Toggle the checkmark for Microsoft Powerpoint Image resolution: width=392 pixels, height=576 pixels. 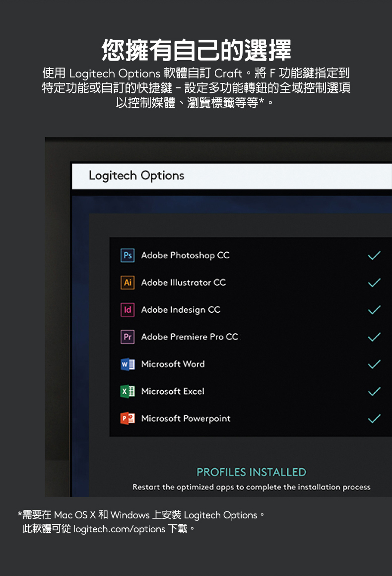pyautogui.click(x=374, y=419)
